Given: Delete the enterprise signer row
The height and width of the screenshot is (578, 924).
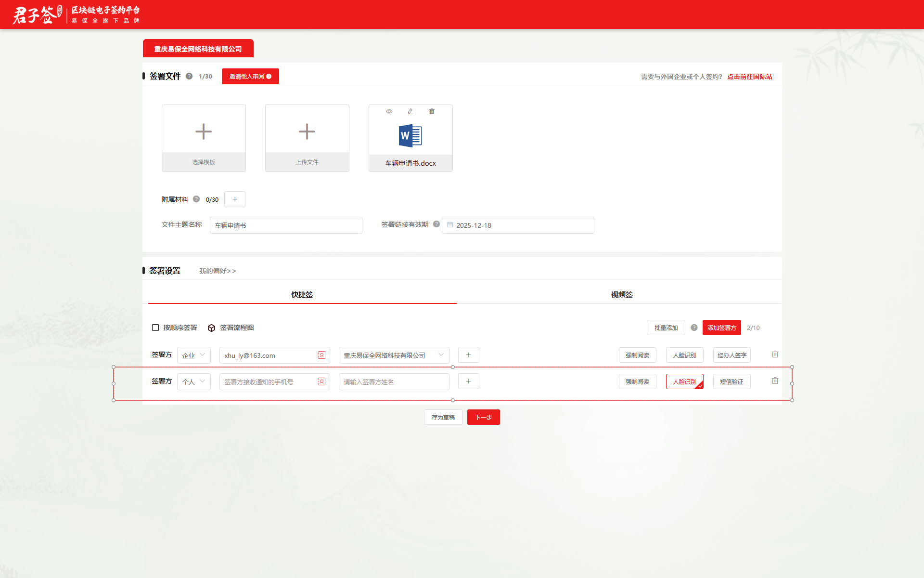Looking at the screenshot, I should [x=775, y=354].
